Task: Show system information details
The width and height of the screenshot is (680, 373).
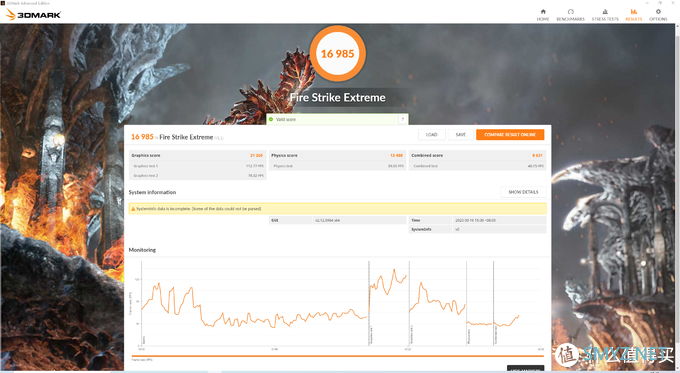Action: pos(523,192)
